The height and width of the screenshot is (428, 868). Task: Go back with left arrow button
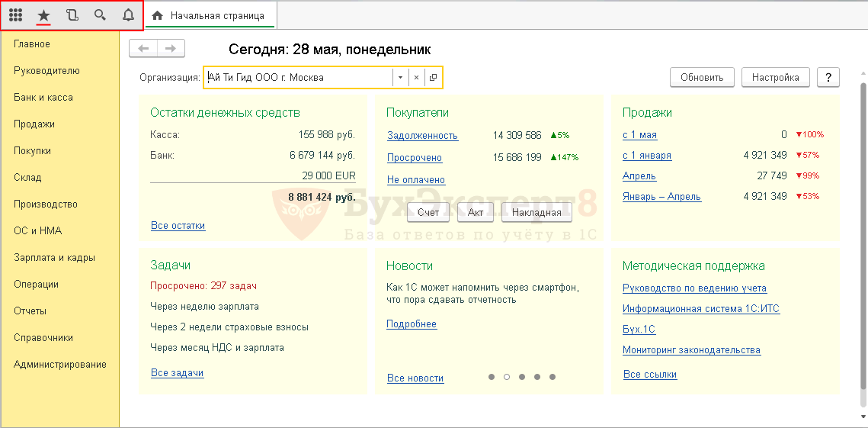[x=143, y=48]
